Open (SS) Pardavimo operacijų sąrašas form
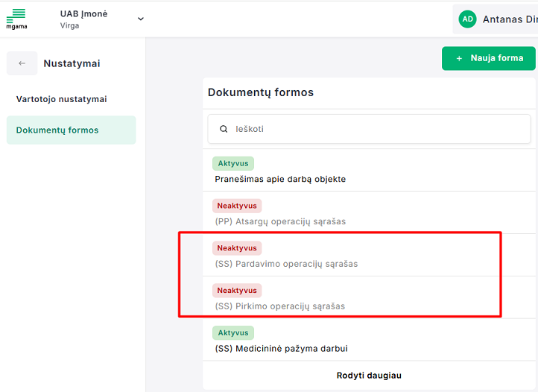This screenshot has width=538, height=392. (x=286, y=264)
